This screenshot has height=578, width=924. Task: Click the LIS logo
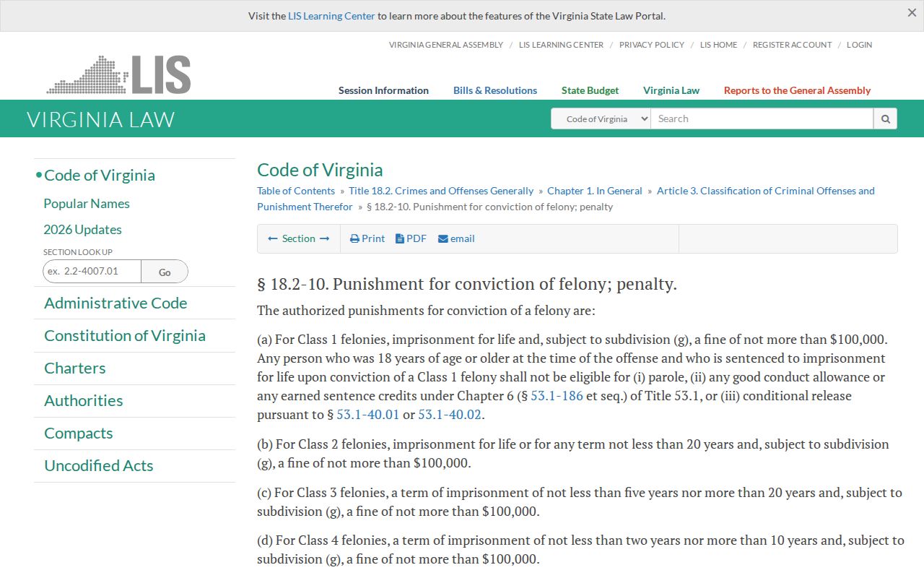coord(119,74)
